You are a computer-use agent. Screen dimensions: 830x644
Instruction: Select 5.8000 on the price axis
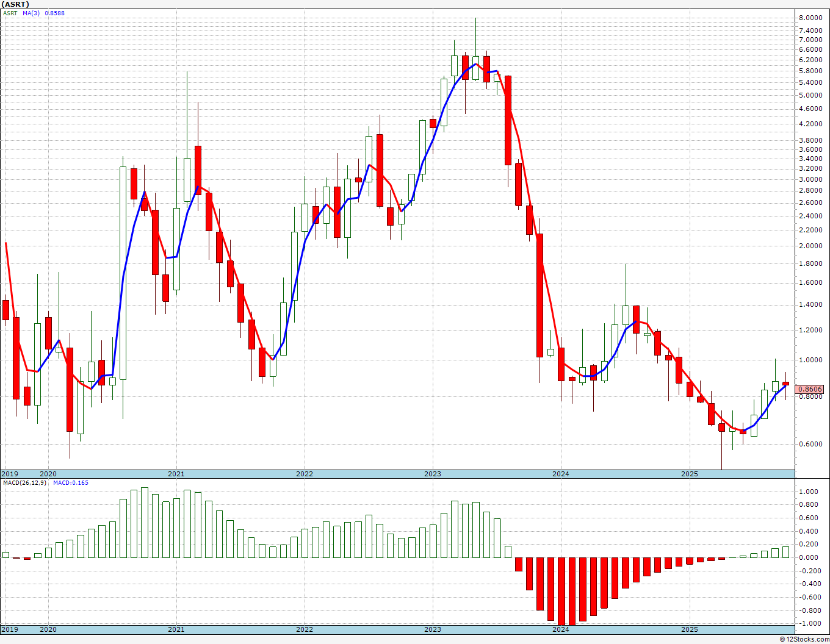(x=810, y=71)
